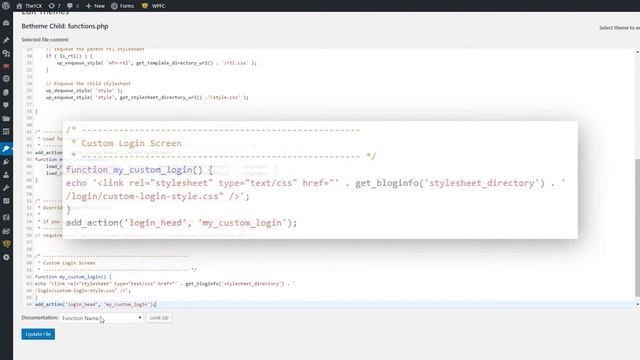Click the 'Documentation:' label
The height and width of the screenshot is (360, 640).
(x=40, y=318)
